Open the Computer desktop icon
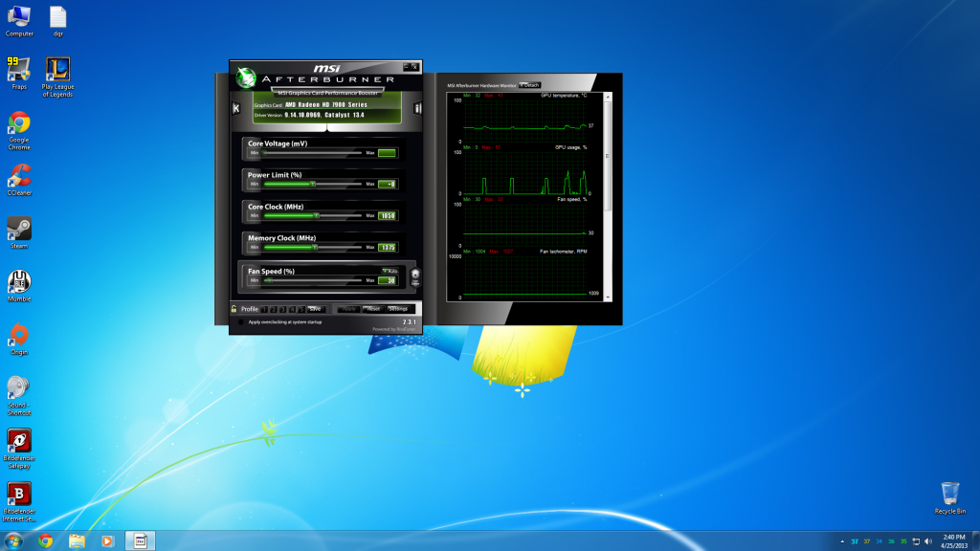Viewport: 980px width, 551px height. pos(19,21)
